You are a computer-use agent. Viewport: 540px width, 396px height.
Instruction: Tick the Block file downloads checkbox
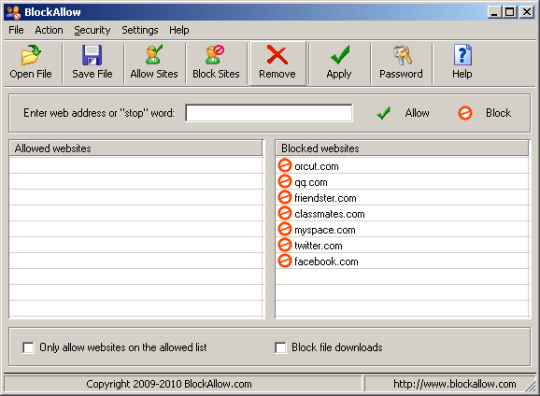[281, 347]
